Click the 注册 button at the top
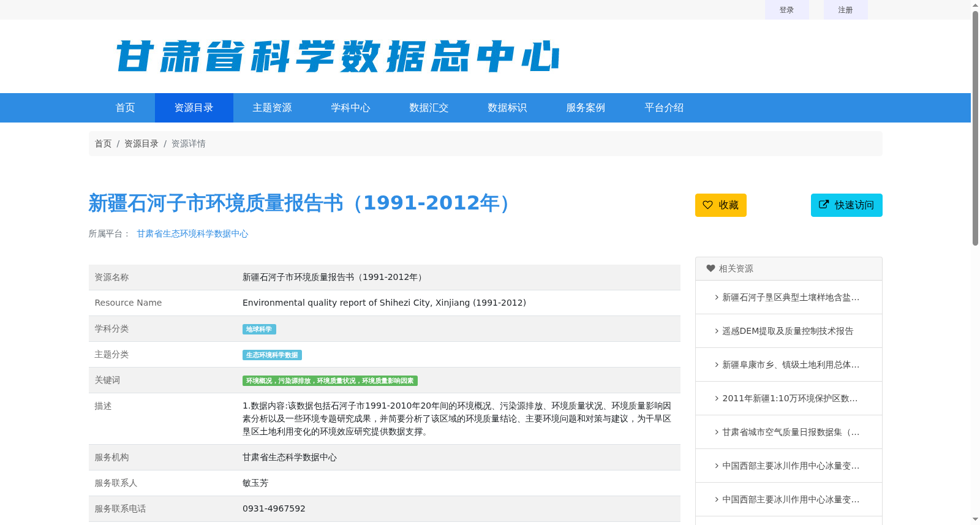The image size is (980, 525). click(846, 10)
